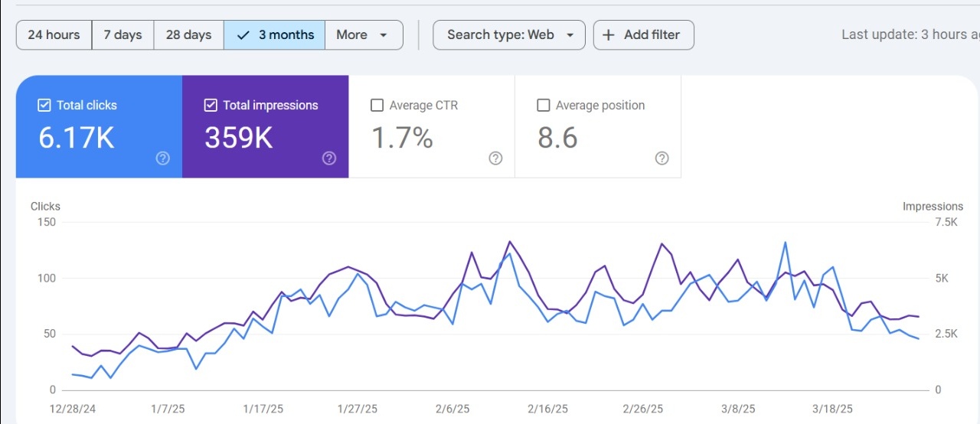Image resolution: width=980 pixels, height=424 pixels.
Task: Click the 2/6/25 date on the chart axis
Action: 453,409
